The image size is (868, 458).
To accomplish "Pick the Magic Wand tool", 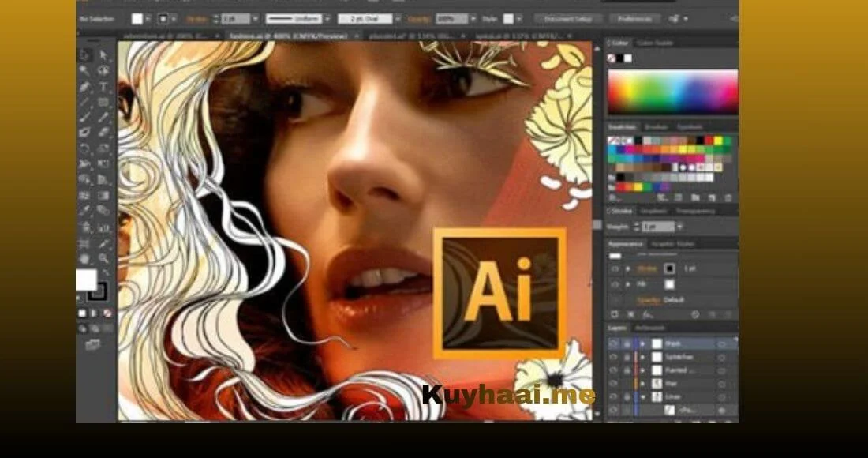I will (84, 70).
